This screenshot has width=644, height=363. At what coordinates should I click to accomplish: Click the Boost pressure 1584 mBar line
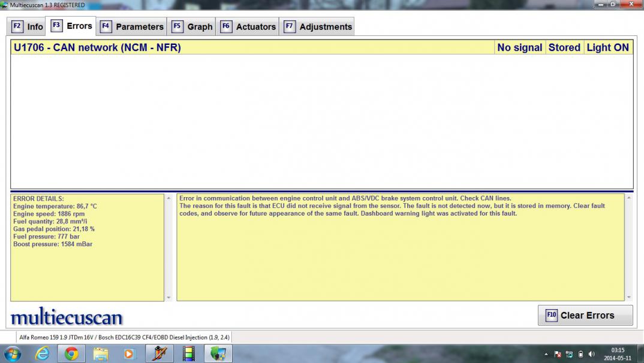pos(53,244)
